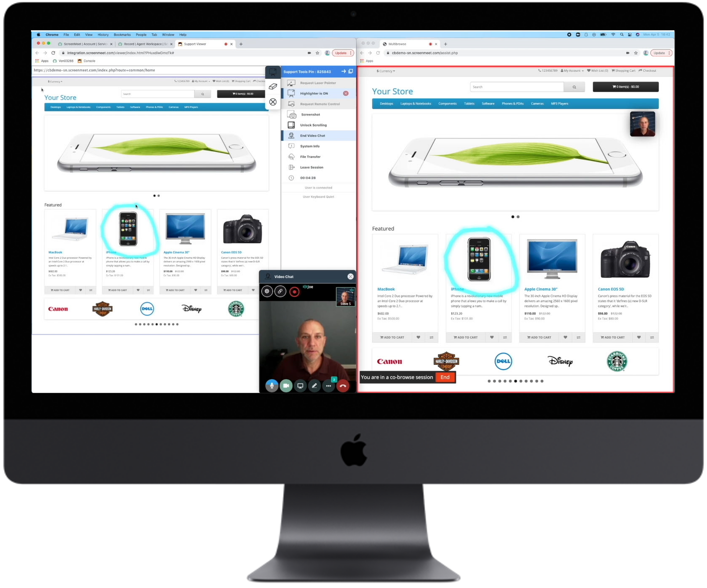The width and height of the screenshot is (707, 588).
Task: Toggle video chat mute button
Action: pos(271,386)
